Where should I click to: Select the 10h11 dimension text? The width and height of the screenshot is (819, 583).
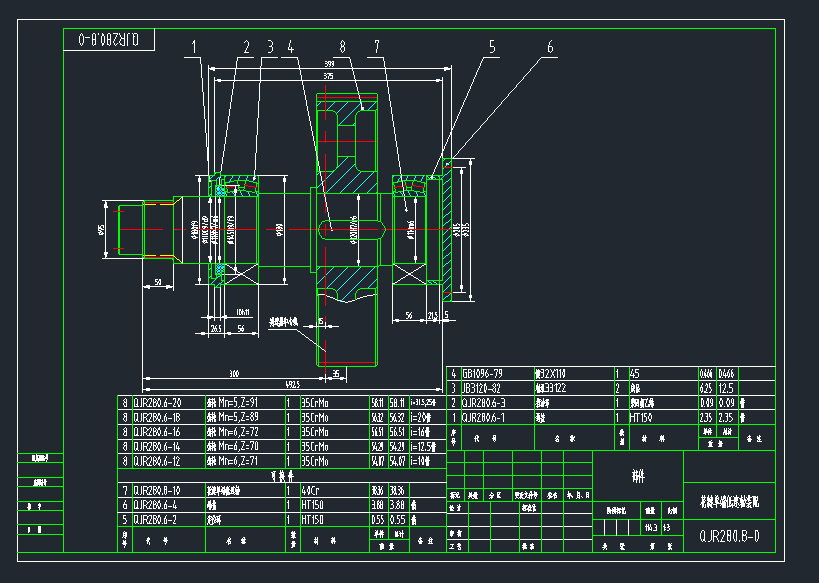tap(242, 312)
